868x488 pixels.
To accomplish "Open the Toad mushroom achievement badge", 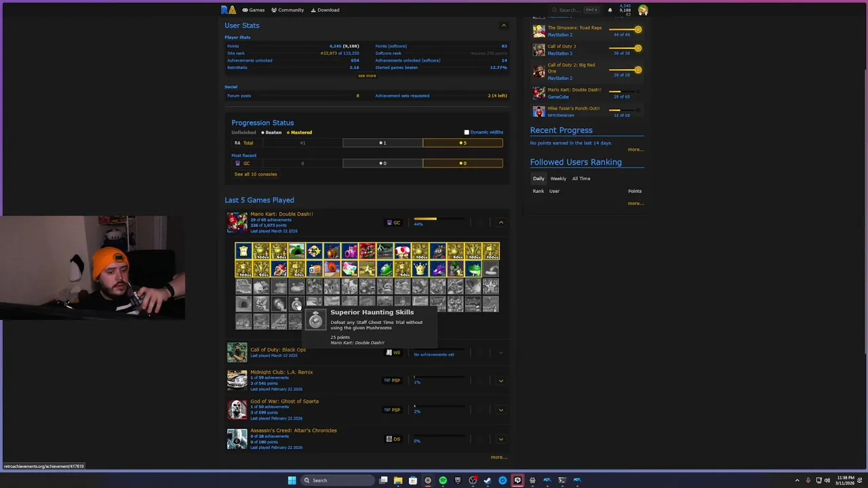I will 402,251.
